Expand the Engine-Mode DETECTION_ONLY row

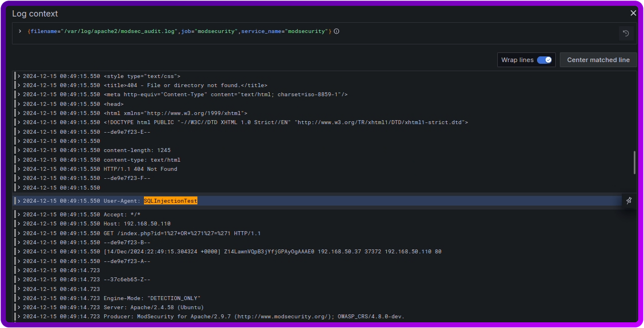coord(19,298)
